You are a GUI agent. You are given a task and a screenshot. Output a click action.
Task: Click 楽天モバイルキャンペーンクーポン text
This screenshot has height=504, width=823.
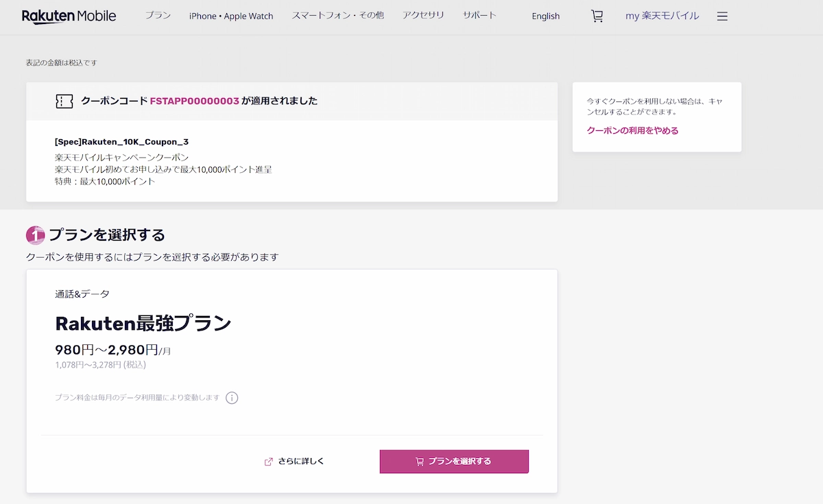tap(121, 157)
